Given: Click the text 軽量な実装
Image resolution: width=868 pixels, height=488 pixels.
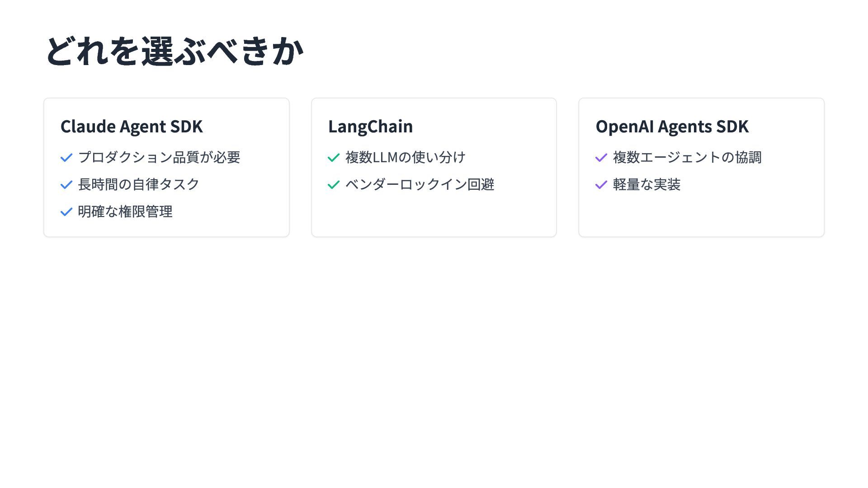Looking at the screenshot, I should pos(646,184).
